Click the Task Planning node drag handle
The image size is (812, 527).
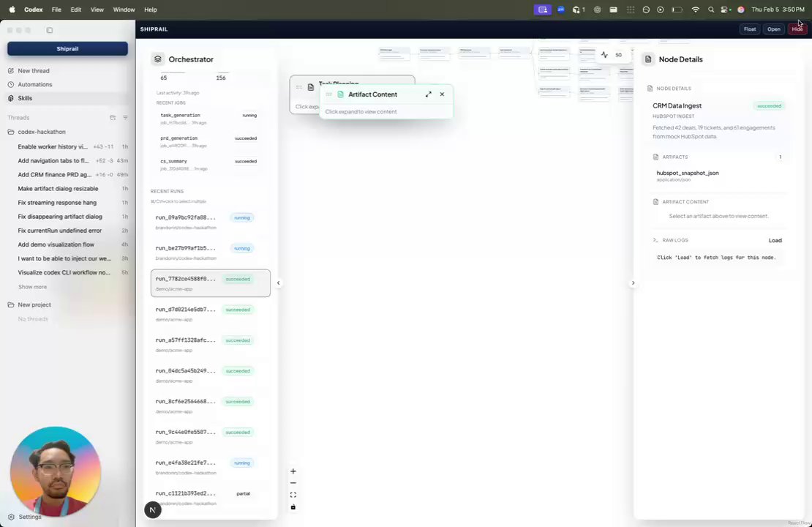pyautogui.click(x=298, y=87)
